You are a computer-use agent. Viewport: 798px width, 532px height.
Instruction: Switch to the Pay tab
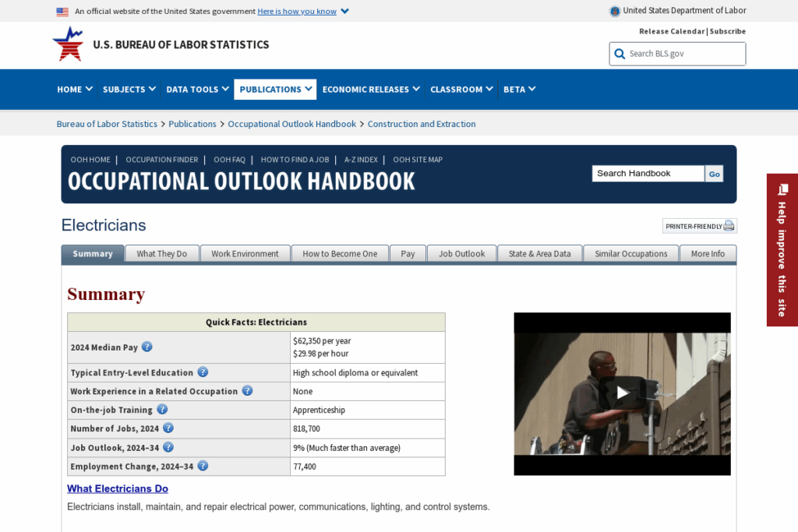pos(408,253)
